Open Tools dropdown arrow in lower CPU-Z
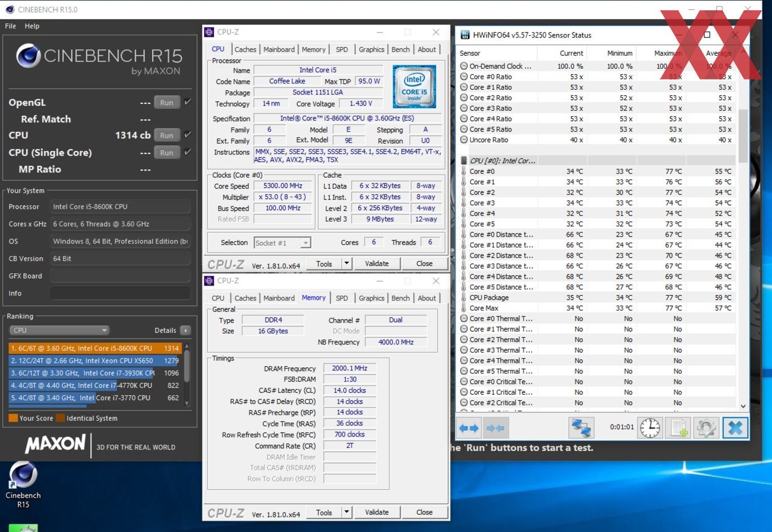Viewport: 772px width, 532px height. [346, 512]
